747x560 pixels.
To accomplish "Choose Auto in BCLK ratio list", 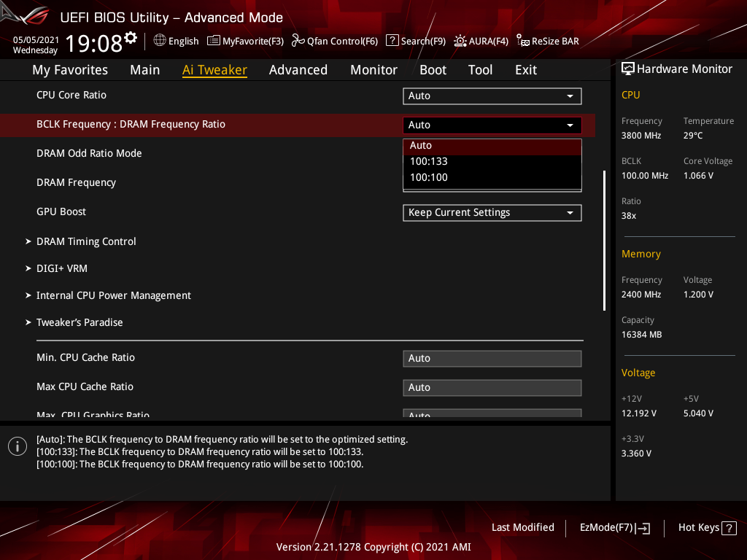I will (x=492, y=146).
